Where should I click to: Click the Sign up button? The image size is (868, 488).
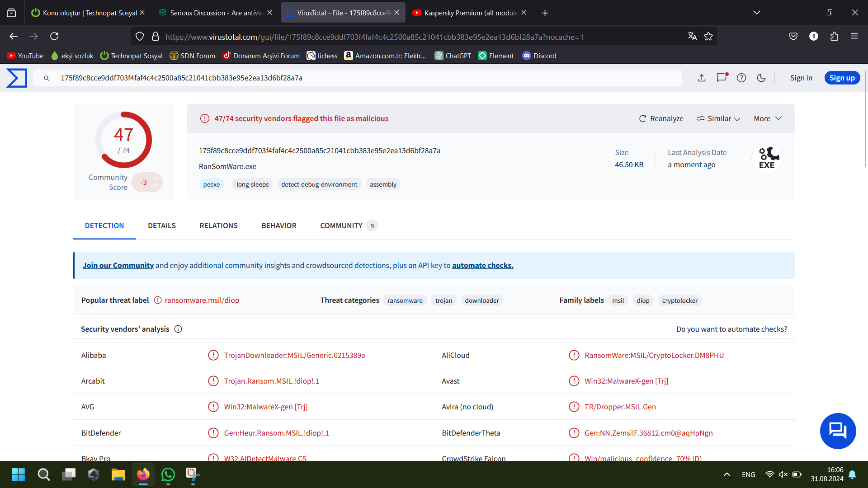point(842,78)
